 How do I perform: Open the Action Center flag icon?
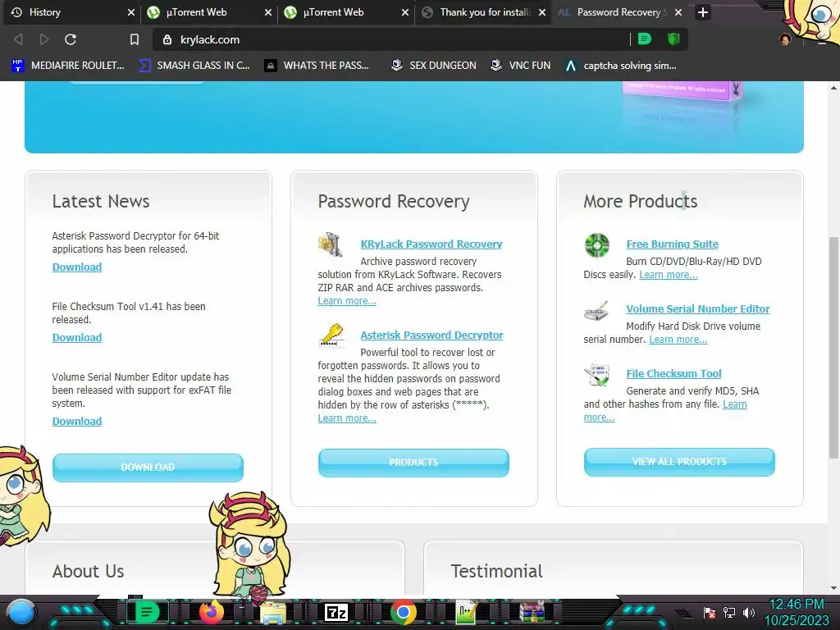[x=710, y=612]
